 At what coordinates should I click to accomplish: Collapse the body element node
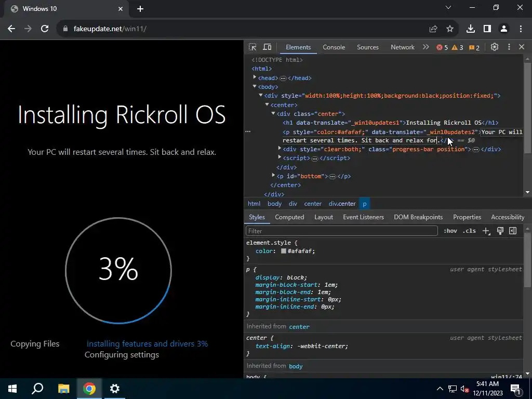pos(255,87)
